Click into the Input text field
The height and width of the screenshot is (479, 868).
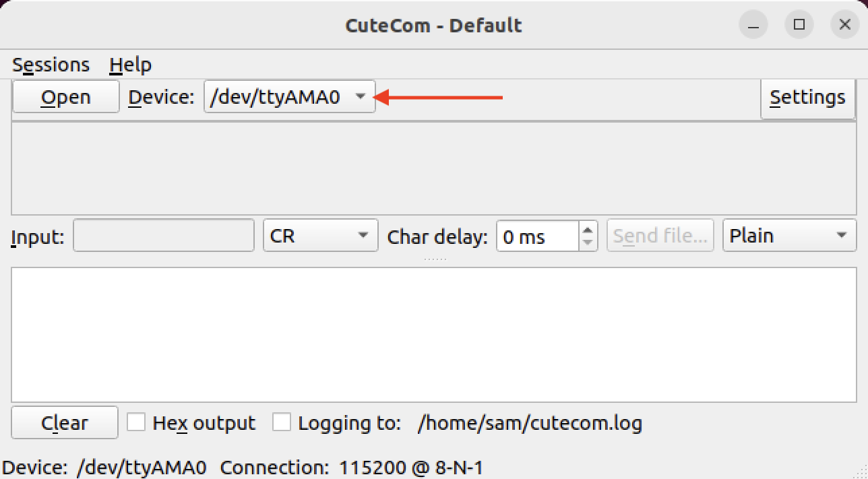pyautogui.click(x=164, y=236)
